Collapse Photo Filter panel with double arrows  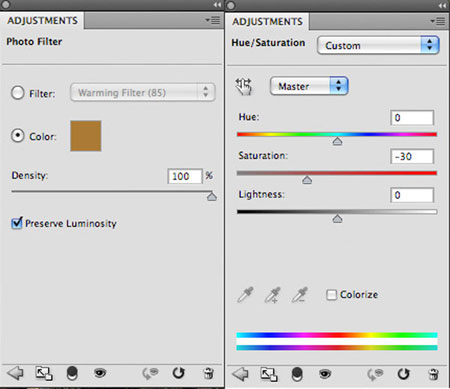pos(217,5)
